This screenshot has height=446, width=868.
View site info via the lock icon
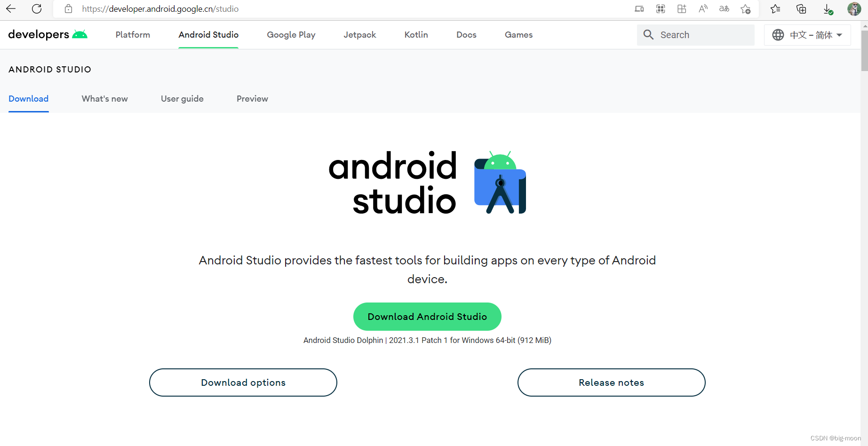pyautogui.click(x=68, y=8)
